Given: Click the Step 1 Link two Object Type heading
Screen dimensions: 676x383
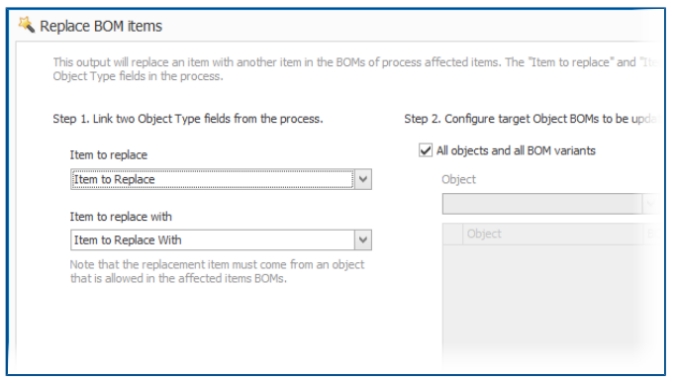Looking at the screenshot, I should click(188, 119).
